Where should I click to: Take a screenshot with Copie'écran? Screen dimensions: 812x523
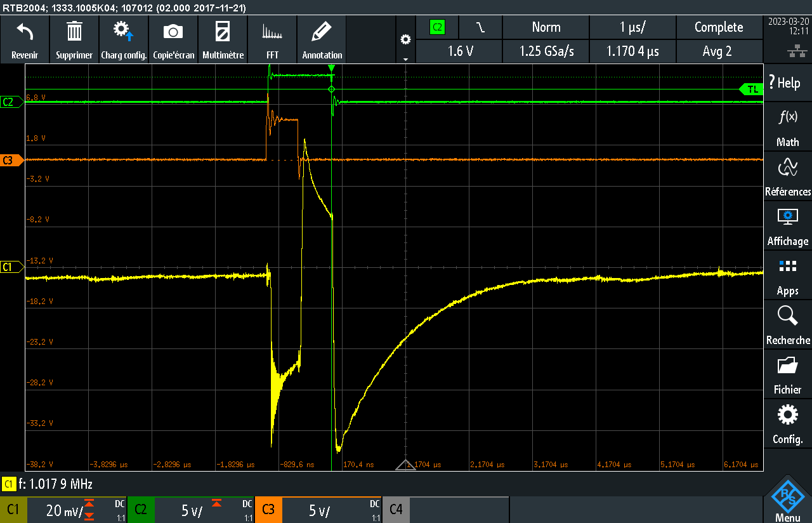tap(173, 39)
